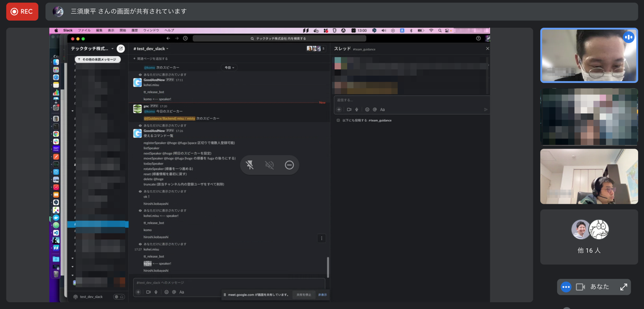Image resolution: width=644 pixels, height=309 pixels.
Task: Click the remove (minus circle) overlay icon
Action: tap(289, 165)
